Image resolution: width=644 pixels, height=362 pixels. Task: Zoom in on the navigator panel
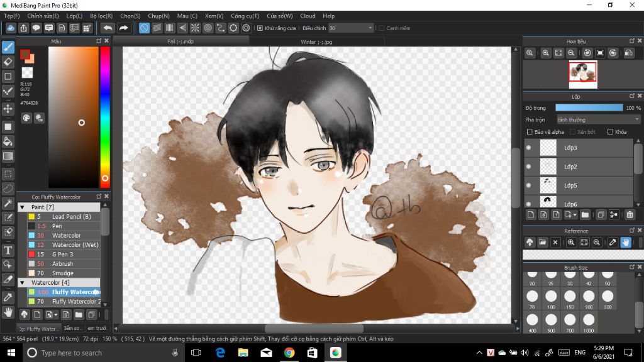[x=545, y=53]
